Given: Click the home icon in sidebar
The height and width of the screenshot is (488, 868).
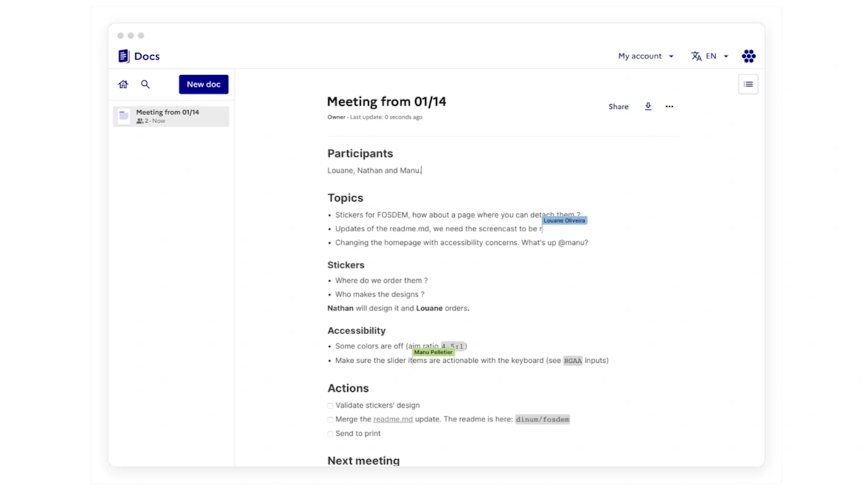Looking at the screenshot, I should click(123, 85).
